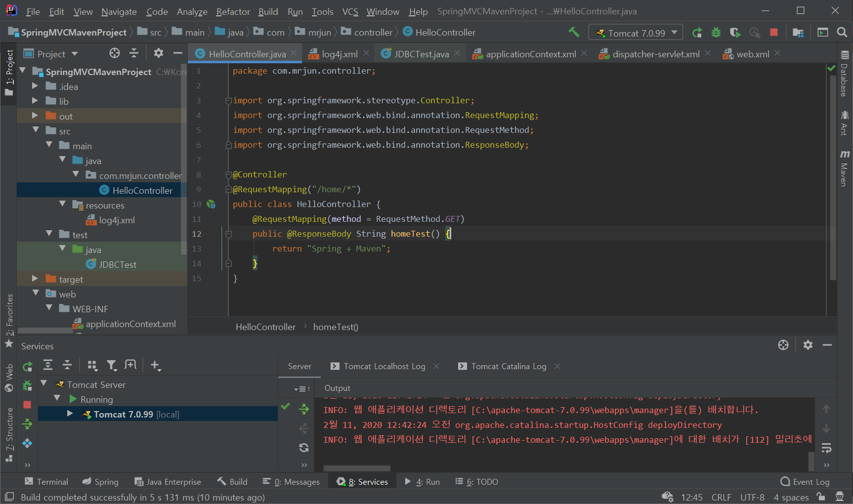This screenshot has height=504, width=853.
Task: Collapse the Tomcat Server node
Action: (44, 383)
